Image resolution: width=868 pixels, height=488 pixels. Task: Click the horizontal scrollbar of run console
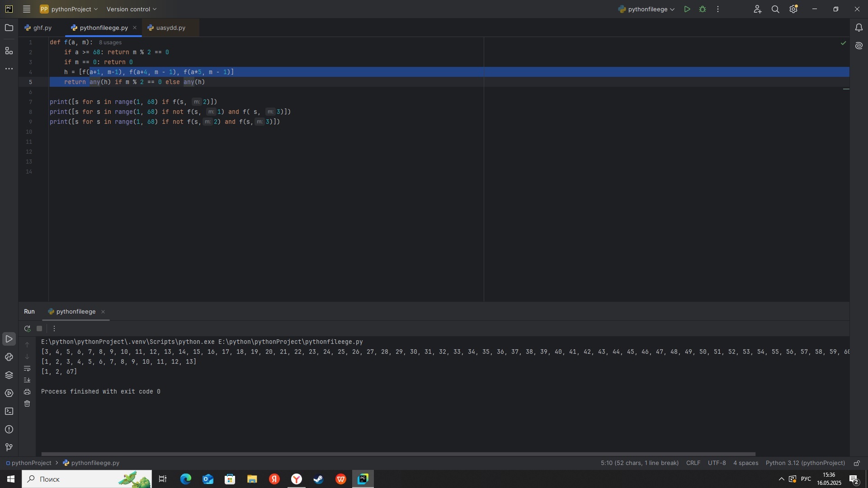click(x=398, y=454)
